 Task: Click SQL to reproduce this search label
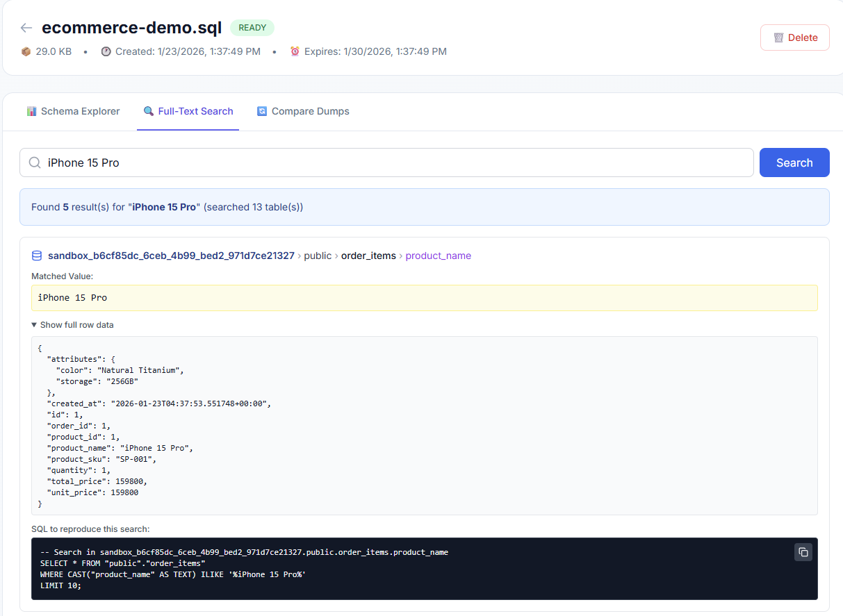coord(90,529)
